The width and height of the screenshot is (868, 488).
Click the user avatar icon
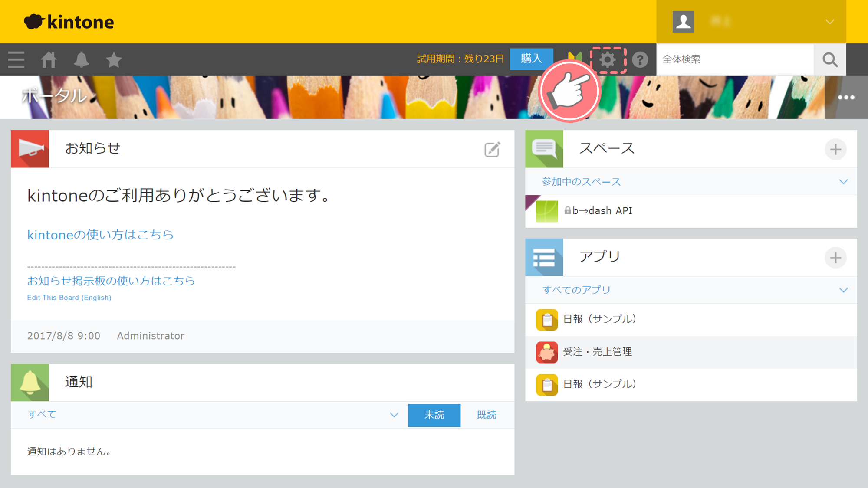tap(683, 22)
